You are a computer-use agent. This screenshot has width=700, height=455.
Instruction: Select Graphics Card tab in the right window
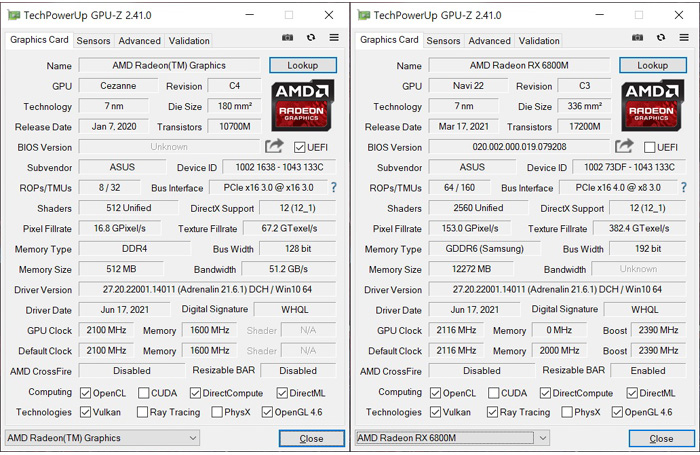point(389,40)
